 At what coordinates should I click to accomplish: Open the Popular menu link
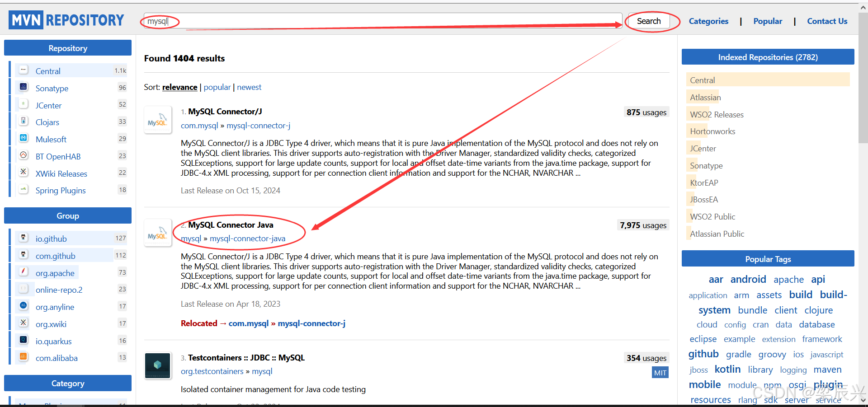point(768,21)
